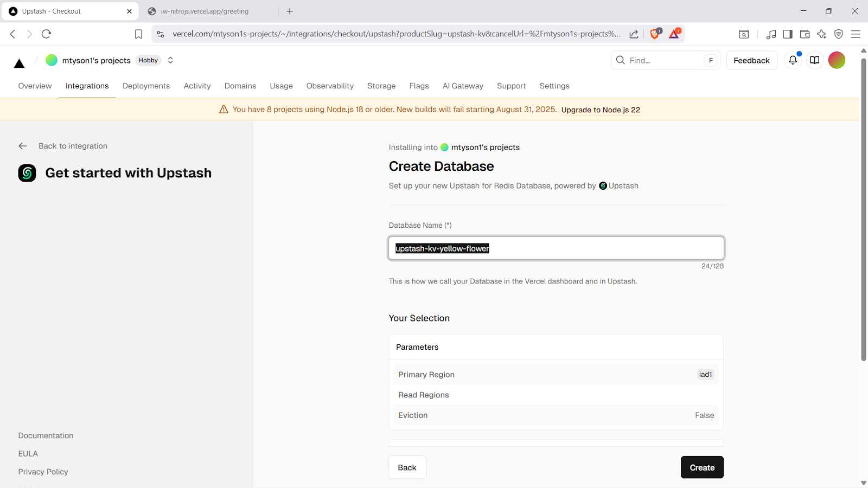Click the back arrow beside Back to integration

(22, 146)
